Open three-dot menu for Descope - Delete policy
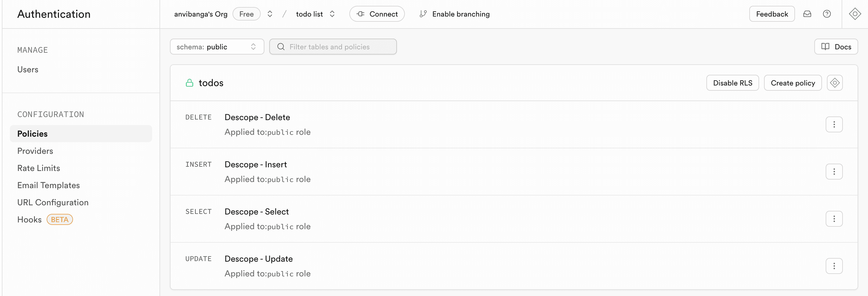868x296 pixels. (834, 125)
